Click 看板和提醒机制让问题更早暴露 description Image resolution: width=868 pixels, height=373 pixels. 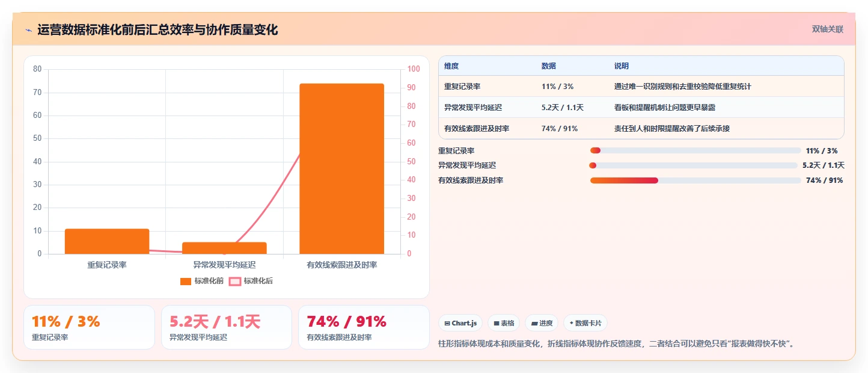coord(665,108)
